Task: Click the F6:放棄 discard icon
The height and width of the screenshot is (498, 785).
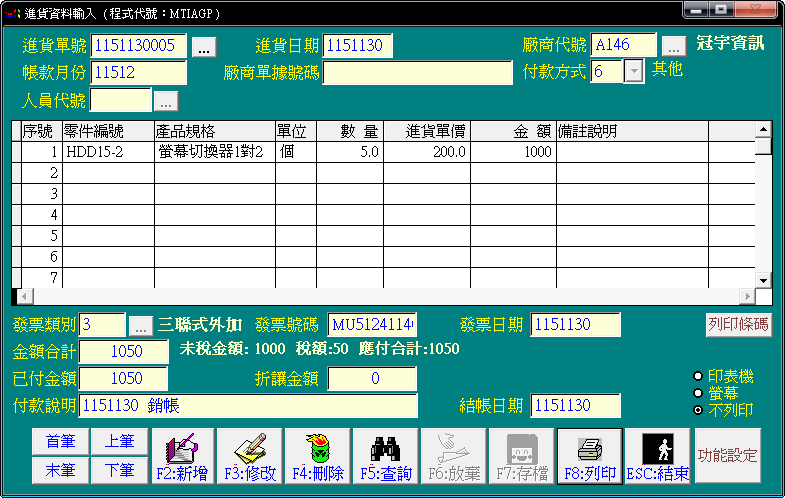Action: 454,456
